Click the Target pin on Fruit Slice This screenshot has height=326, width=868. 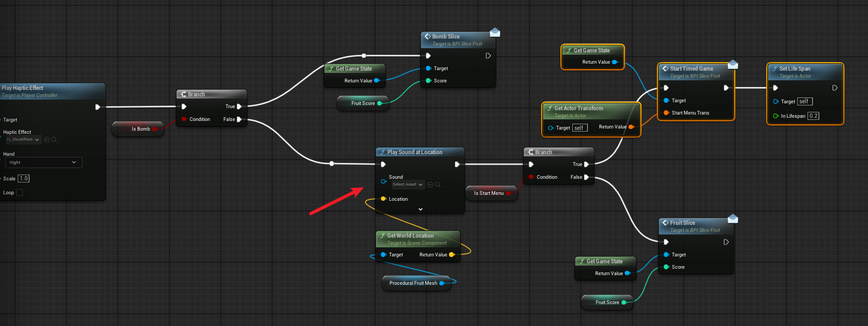pyautogui.click(x=667, y=255)
